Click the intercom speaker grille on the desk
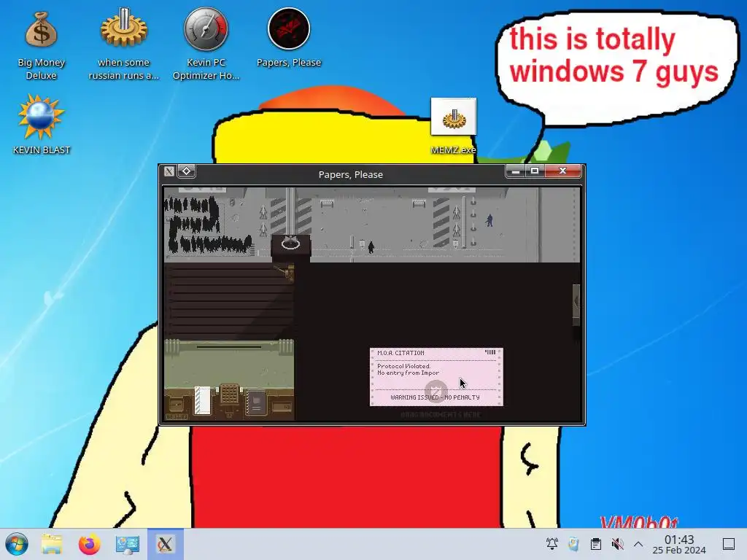Image resolution: width=747 pixels, height=560 pixels. (229, 394)
